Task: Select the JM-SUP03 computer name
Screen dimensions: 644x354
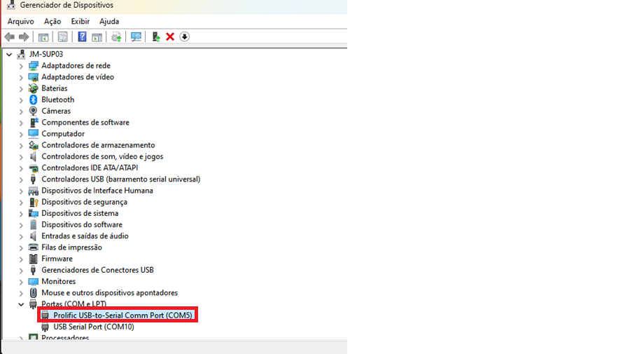Action: (46, 54)
